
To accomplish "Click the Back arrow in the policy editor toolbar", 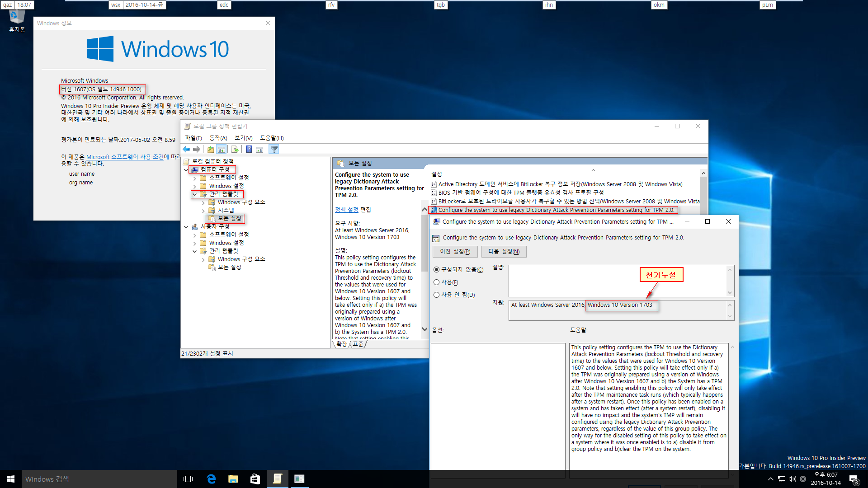I will pos(186,150).
